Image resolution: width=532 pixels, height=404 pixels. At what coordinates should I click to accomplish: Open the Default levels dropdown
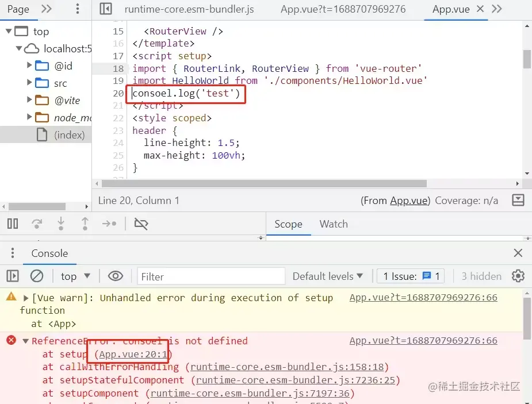(328, 276)
